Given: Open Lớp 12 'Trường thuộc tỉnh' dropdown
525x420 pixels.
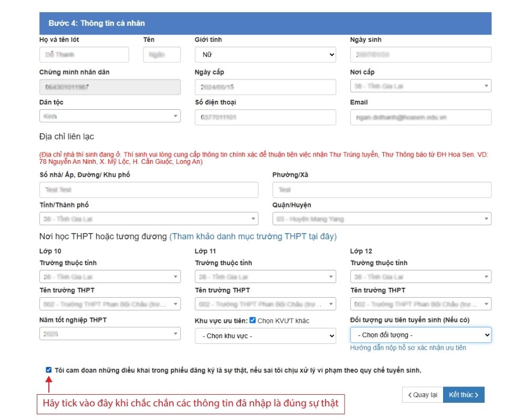Looking at the screenshot, I should pyautogui.click(x=421, y=277).
